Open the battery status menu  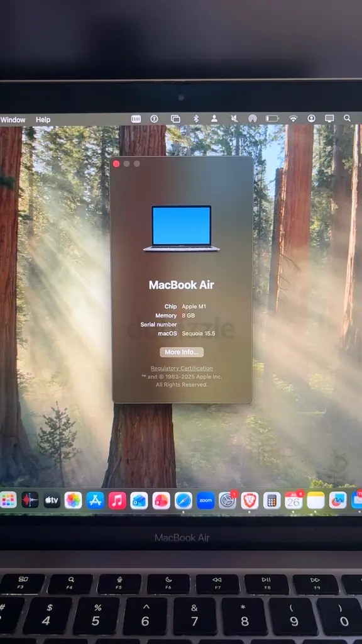click(272, 119)
